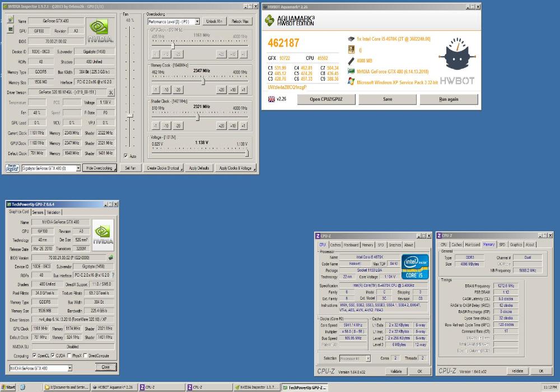The height and width of the screenshot is (392, 560).
Task: Click the processor chip icon in Aquamark results
Action: point(351,39)
